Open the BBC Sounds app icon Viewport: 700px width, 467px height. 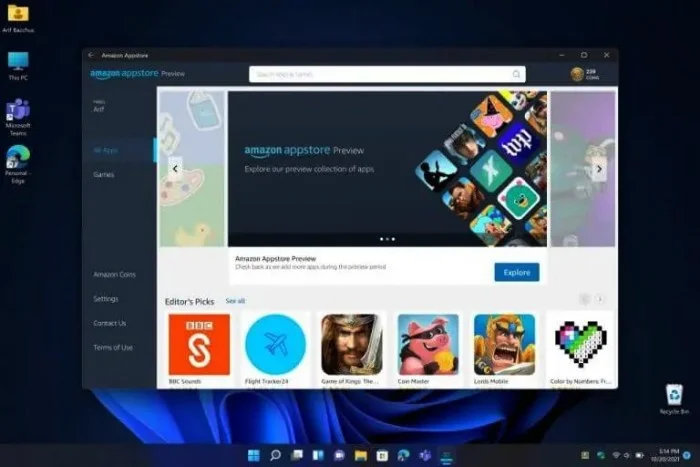pyautogui.click(x=199, y=344)
